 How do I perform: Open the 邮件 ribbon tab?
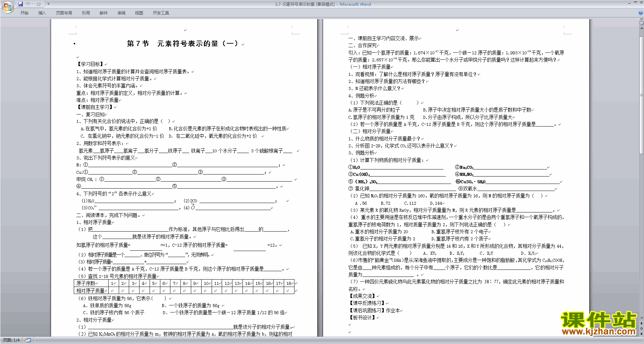tap(104, 13)
